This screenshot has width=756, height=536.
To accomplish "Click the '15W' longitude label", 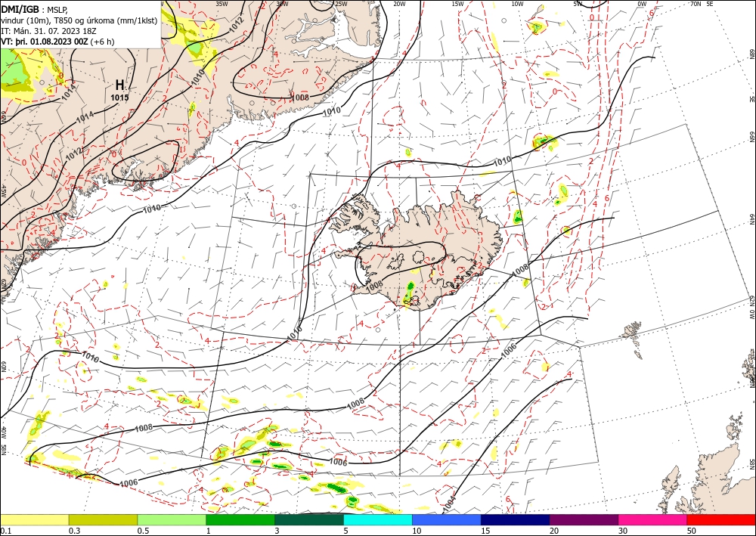I will tap(457, 4).
